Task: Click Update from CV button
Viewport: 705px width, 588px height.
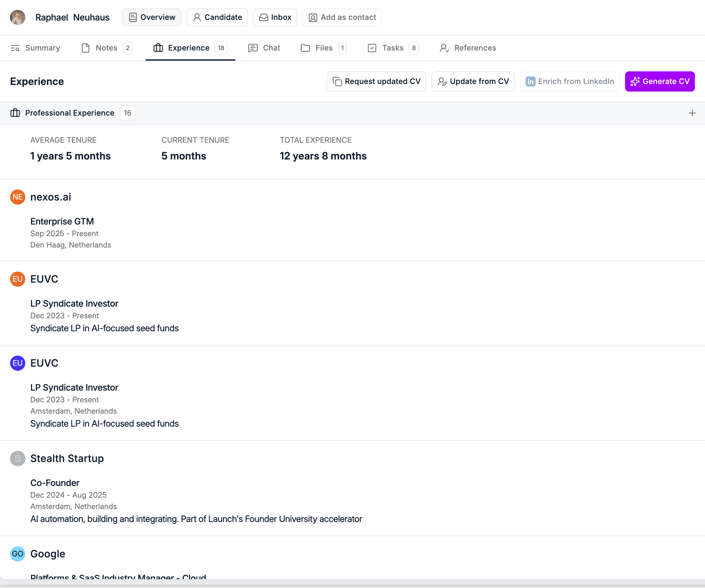Action: pos(473,81)
